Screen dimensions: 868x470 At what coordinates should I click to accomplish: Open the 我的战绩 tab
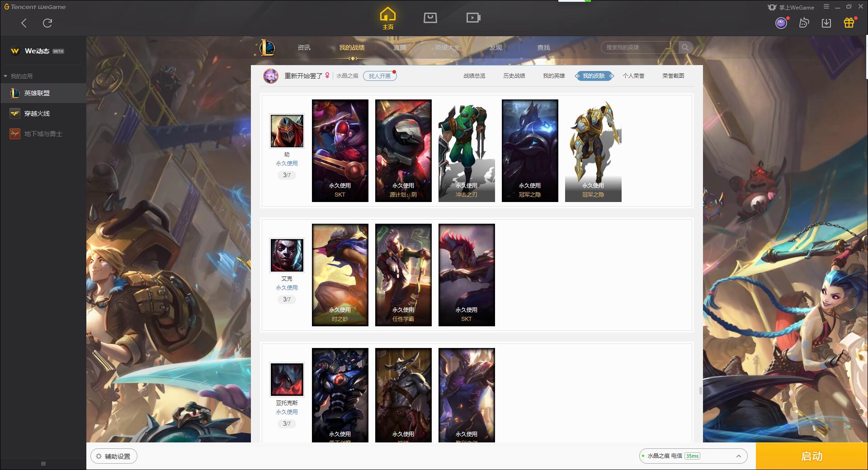[352, 47]
